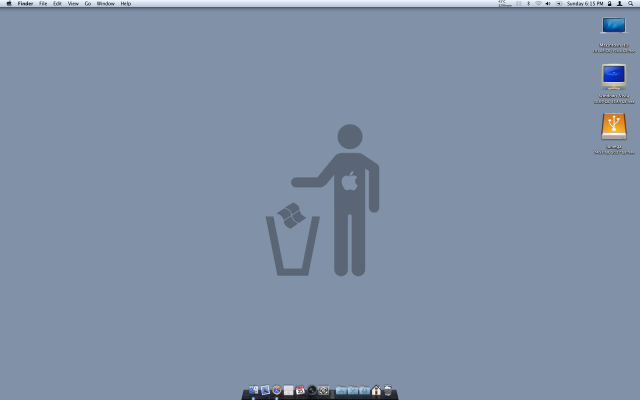Open the third blue folder stack in Dock
The image size is (640, 400).
(364, 391)
